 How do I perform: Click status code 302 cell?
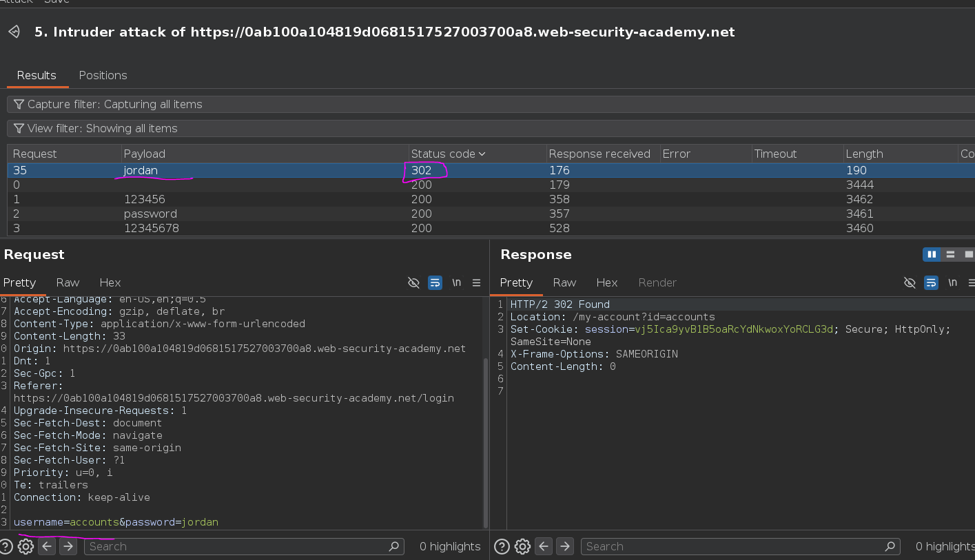(422, 170)
